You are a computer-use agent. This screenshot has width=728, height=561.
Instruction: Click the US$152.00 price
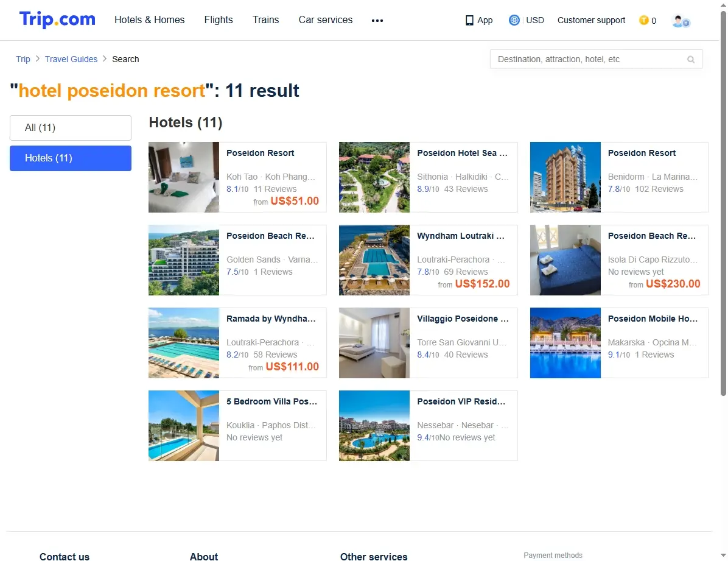click(x=482, y=283)
